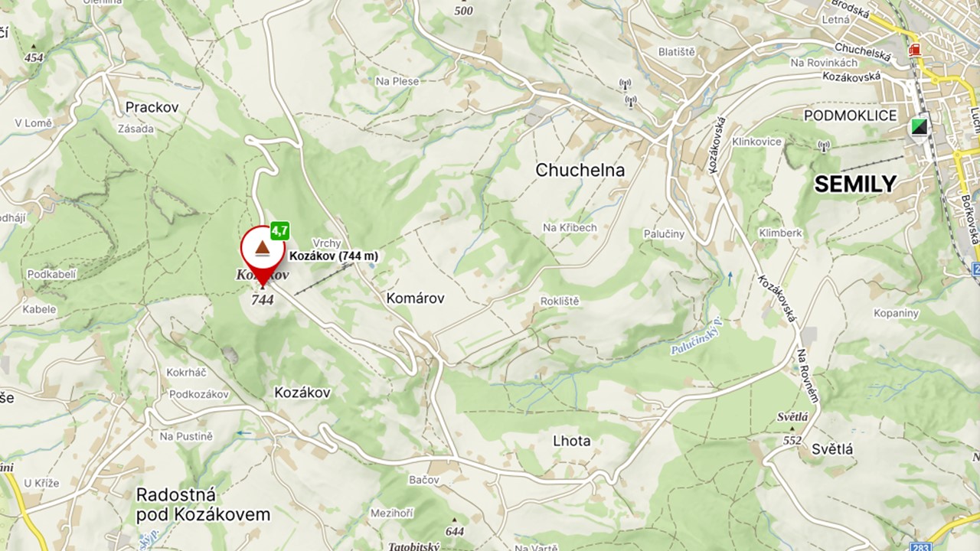Select the 644 peak triangle near Mezihoří
Viewport: 980px width, 551px height.
453,520
